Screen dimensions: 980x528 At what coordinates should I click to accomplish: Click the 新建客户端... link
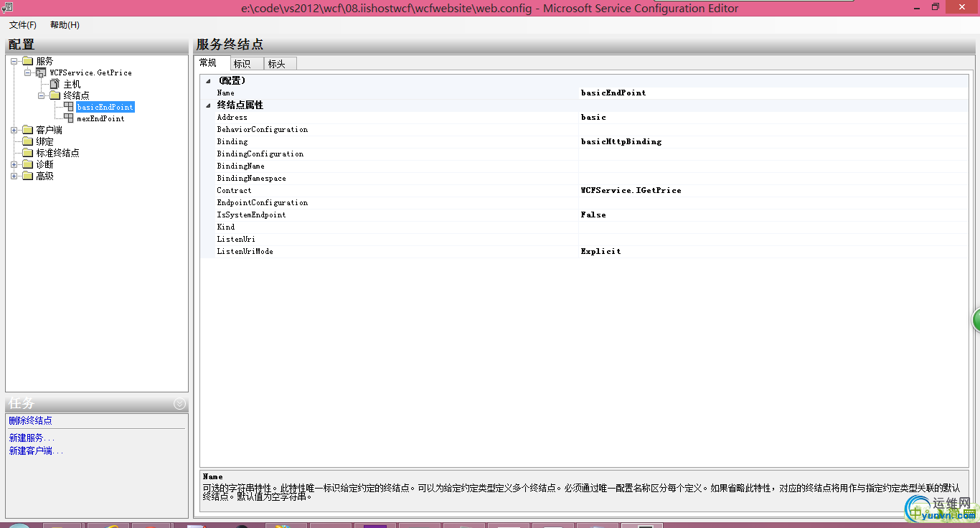pos(36,451)
